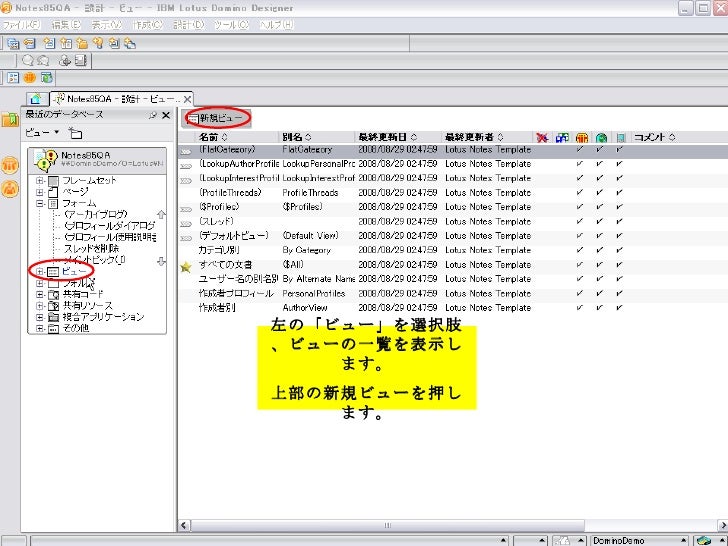Click the orange gift-like column header icon
The height and width of the screenshot is (546, 728).
[582, 137]
